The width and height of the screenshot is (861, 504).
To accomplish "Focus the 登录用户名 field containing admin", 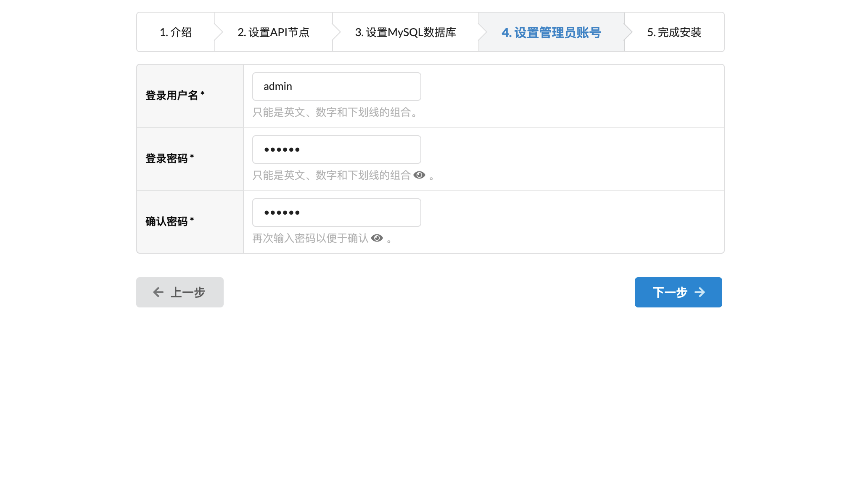I will point(337,87).
